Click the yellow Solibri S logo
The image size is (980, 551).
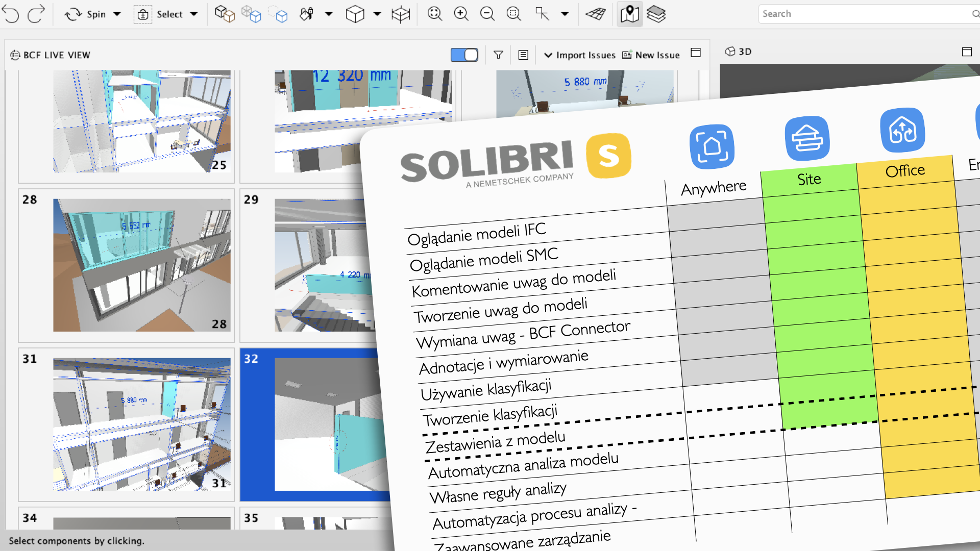[x=608, y=156]
